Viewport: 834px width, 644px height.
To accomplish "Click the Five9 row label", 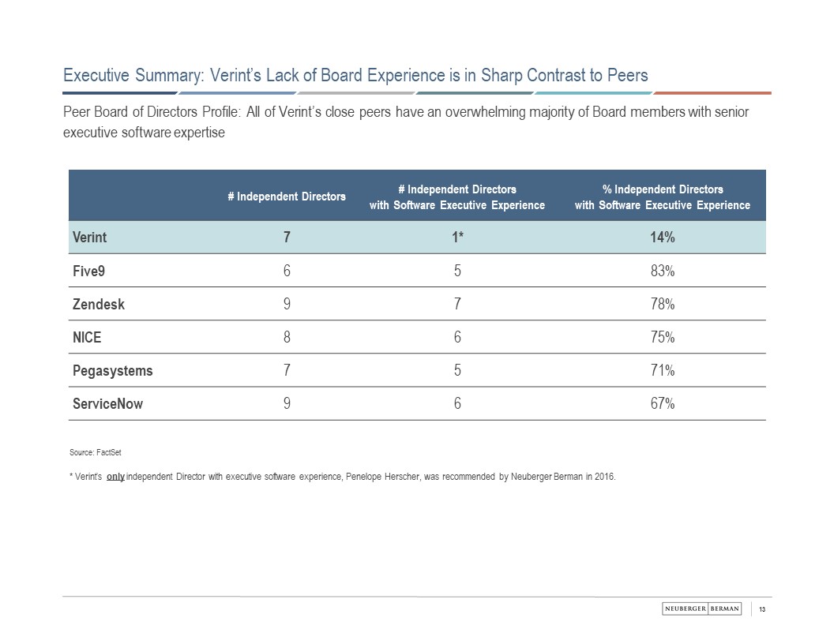I will pos(87,271).
